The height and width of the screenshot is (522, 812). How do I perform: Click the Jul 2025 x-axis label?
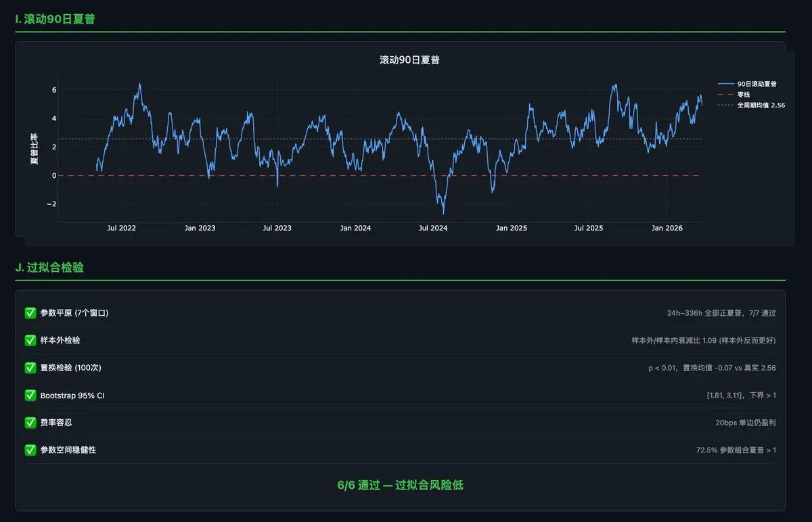589,228
